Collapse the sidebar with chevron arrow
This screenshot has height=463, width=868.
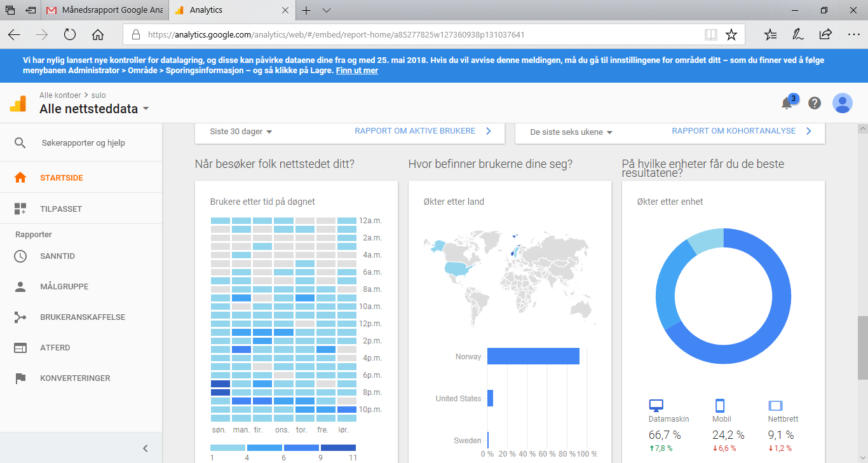click(x=146, y=448)
